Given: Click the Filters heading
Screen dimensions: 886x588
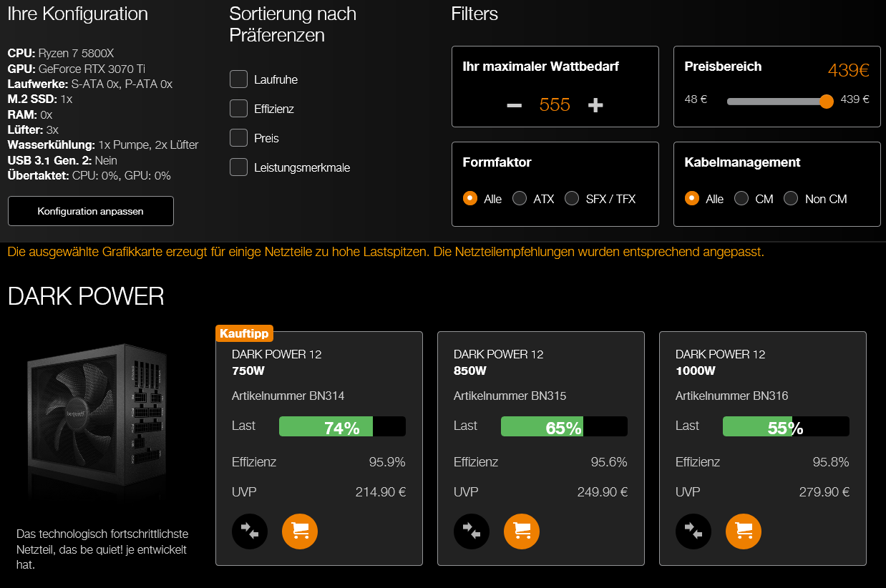Looking at the screenshot, I should (474, 14).
